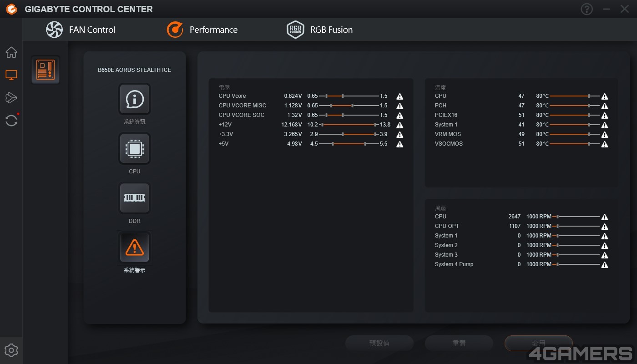Open the CPU chip icon section
This screenshot has width=637, height=364.
coord(135,148)
